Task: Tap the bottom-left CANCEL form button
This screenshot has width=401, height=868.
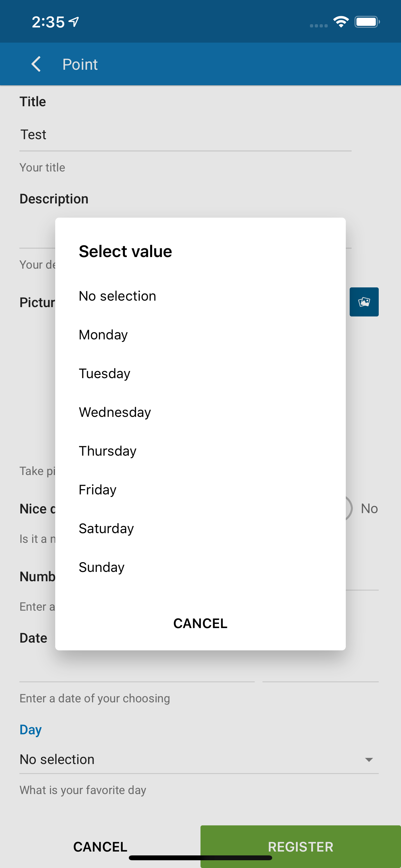Action: 100,846
